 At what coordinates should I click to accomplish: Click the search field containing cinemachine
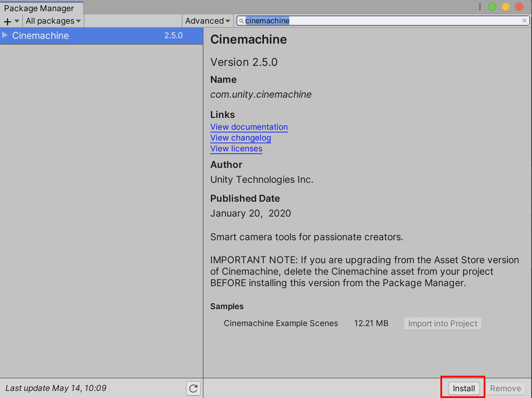[383, 21]
